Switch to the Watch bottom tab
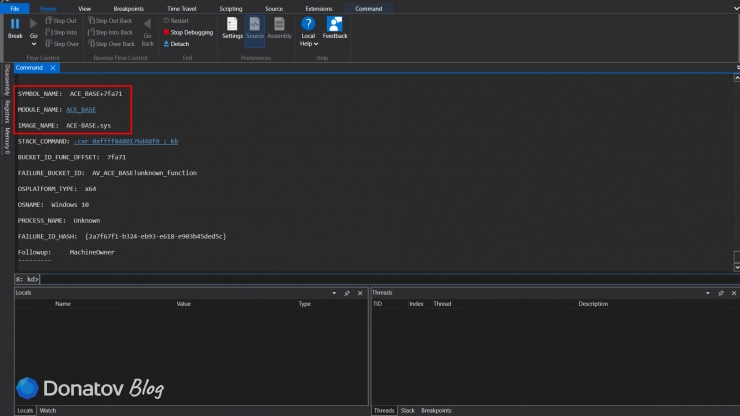740x416 pixels. [48, 411]
